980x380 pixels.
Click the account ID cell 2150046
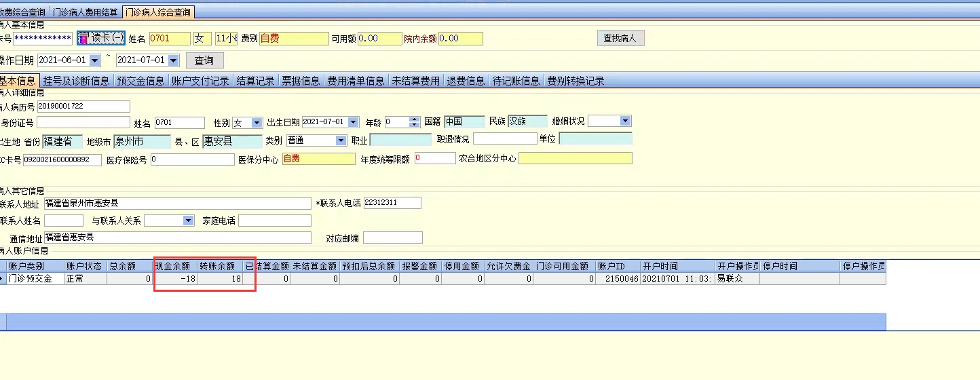tap(618, 279)
